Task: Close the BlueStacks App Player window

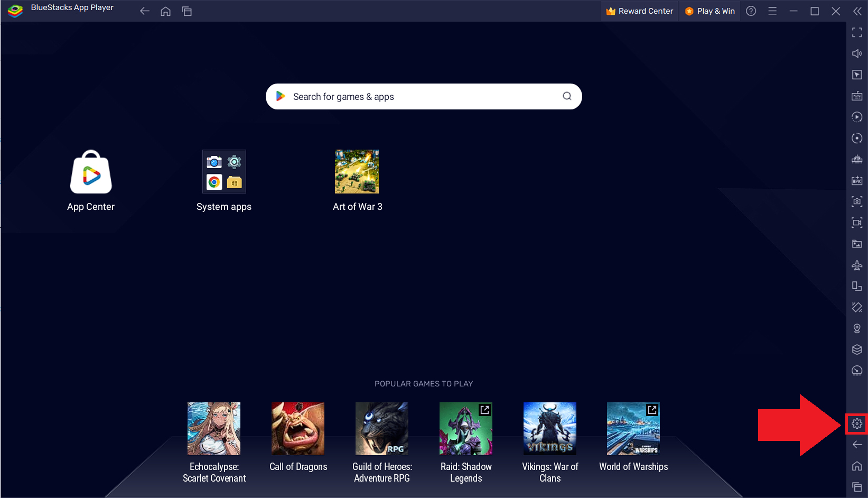Action: [x=836, y=11]
